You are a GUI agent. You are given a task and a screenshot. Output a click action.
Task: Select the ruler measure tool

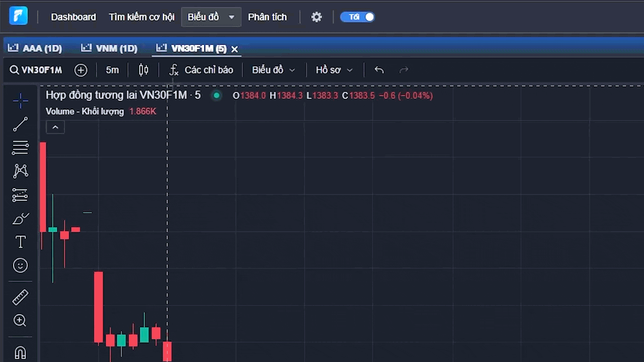pyautogui.click(x=20, y=297)
